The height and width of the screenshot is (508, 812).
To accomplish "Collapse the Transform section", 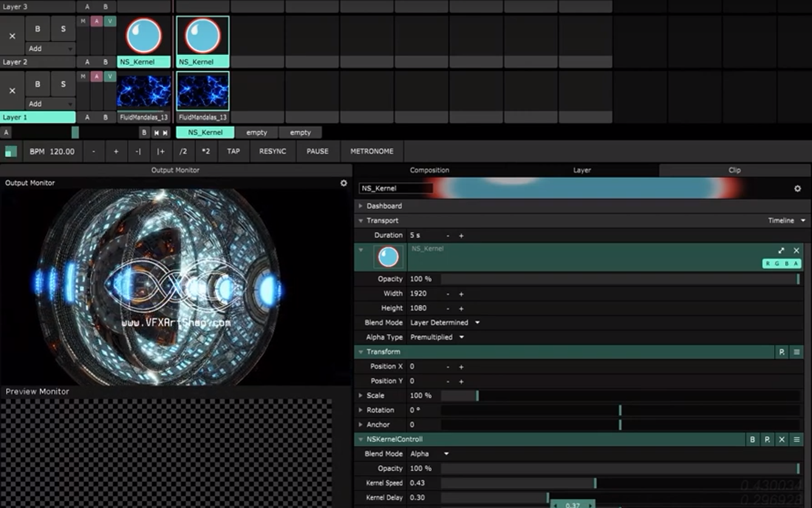I will (x=361, y=352).
